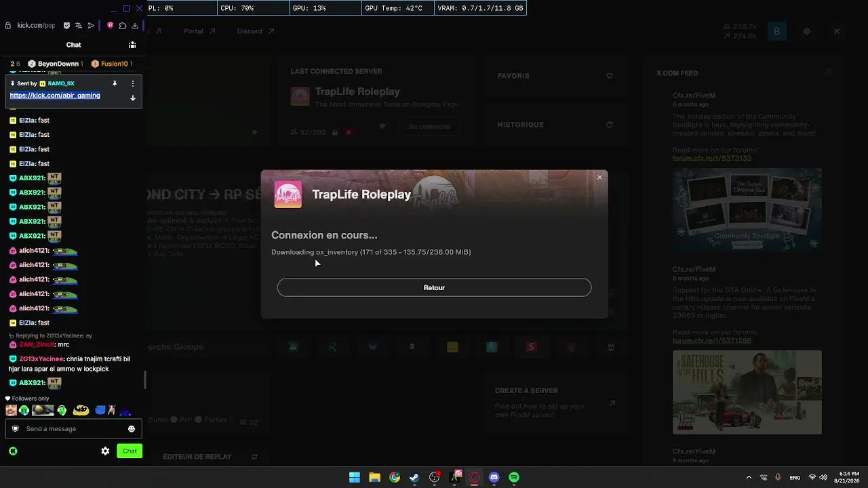Viewport: 868px width, 488px height.
Task: Open FiveM settings gear in top bar
Action: coord(807,31)
